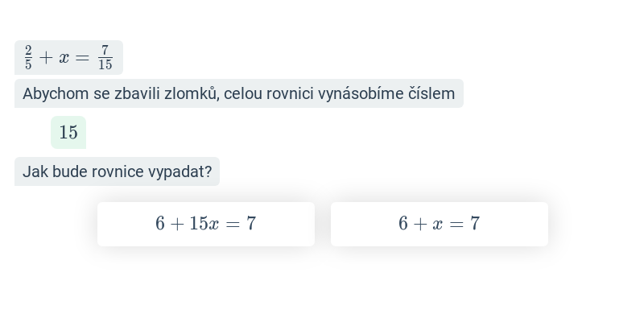Click the 'Jak bude rovnice vypadat?' question bubble
Viewport: 644px width, 322px height.
[x=117, y=171]
